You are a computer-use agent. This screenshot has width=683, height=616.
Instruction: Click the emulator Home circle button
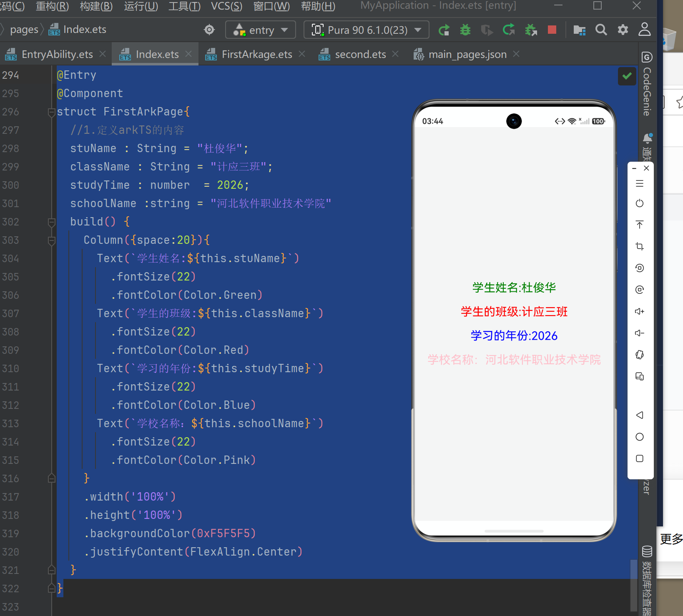pos(640,437)
